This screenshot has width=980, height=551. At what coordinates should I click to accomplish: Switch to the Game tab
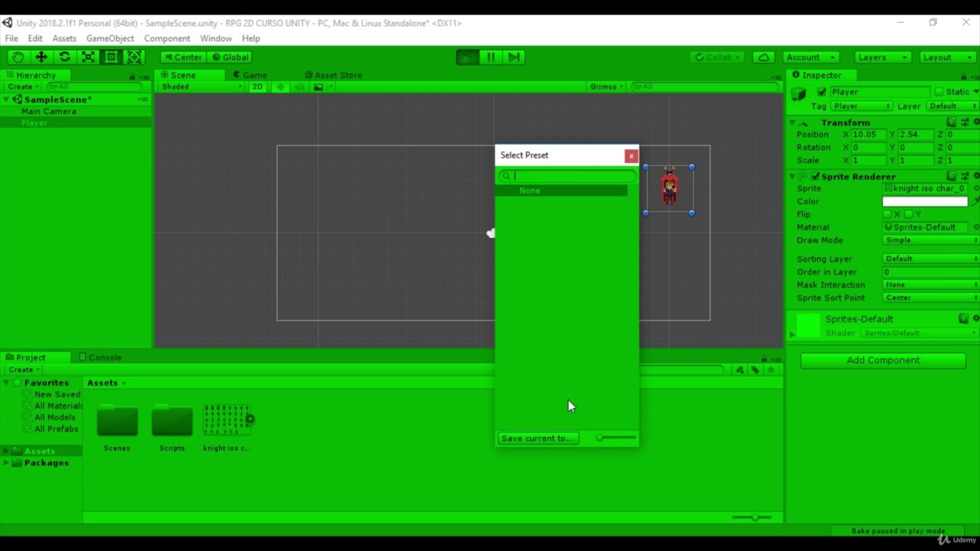click(250, 75)
